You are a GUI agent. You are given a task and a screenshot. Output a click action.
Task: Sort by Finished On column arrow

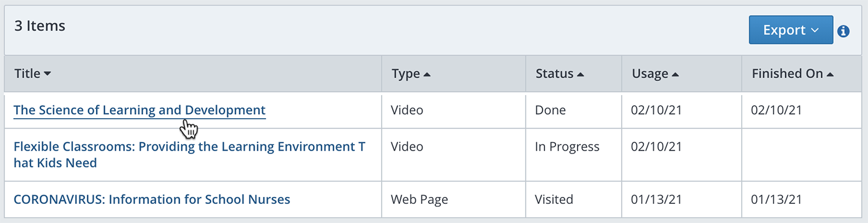[x=830, y=74]
